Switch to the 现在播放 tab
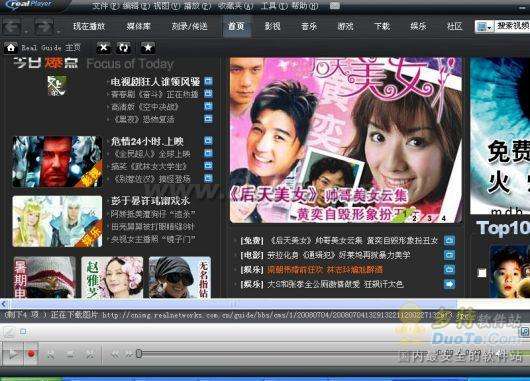Viewport: 530px width, 381px height. point(89,26)
